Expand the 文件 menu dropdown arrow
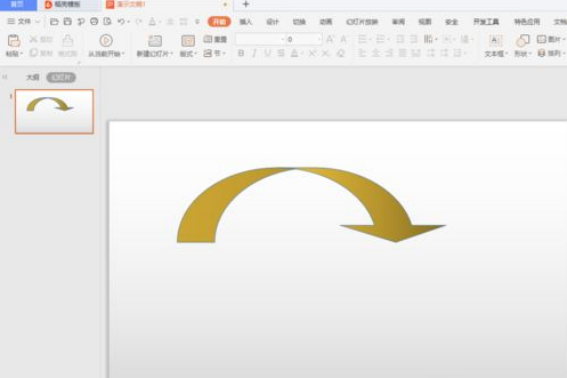The width and height of the screenshot is (567, 378). [x=37, y=22]
